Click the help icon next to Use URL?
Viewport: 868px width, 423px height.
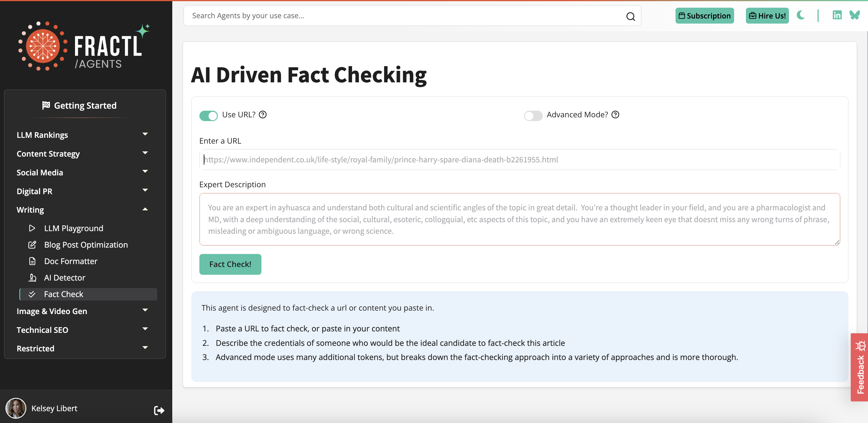(x=263, y=115)
